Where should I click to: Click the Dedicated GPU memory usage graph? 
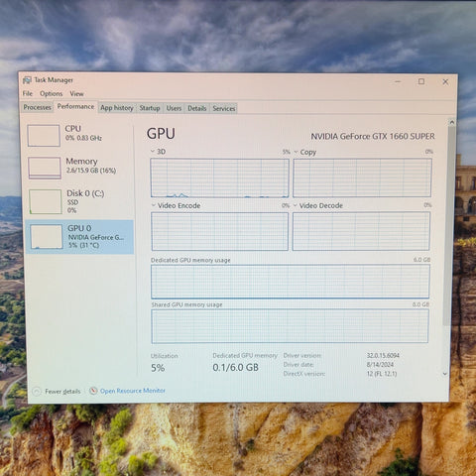(x=291, y=282)
